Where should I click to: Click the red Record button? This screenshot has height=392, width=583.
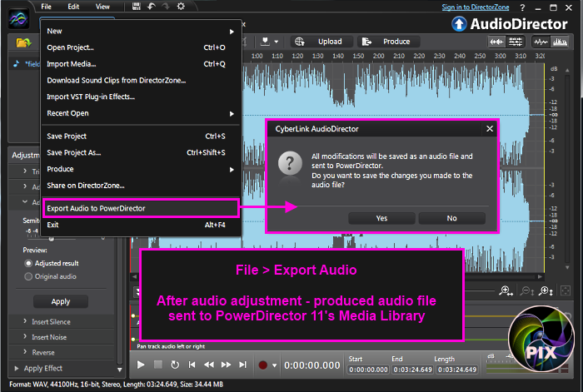(x=263, y=365)
